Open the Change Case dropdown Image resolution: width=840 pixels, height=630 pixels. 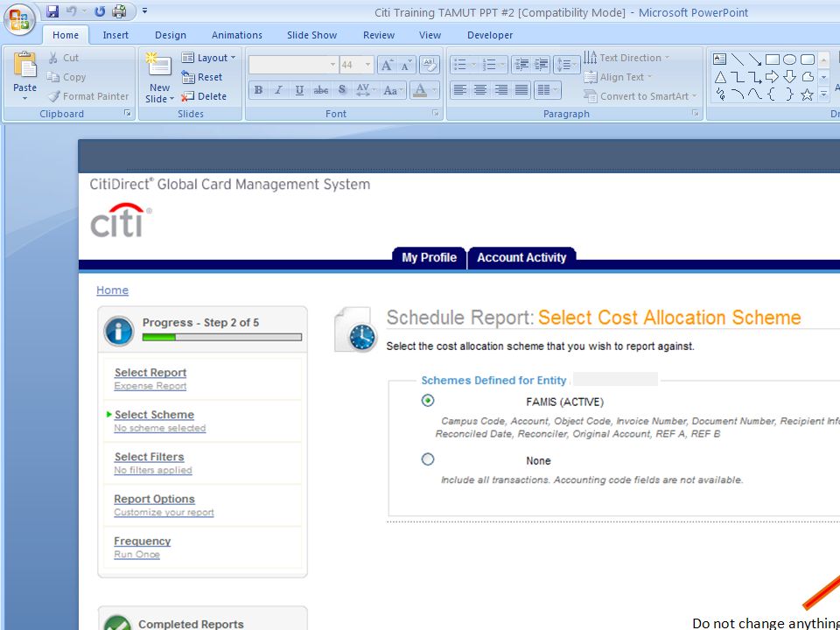tap(394, 90)
